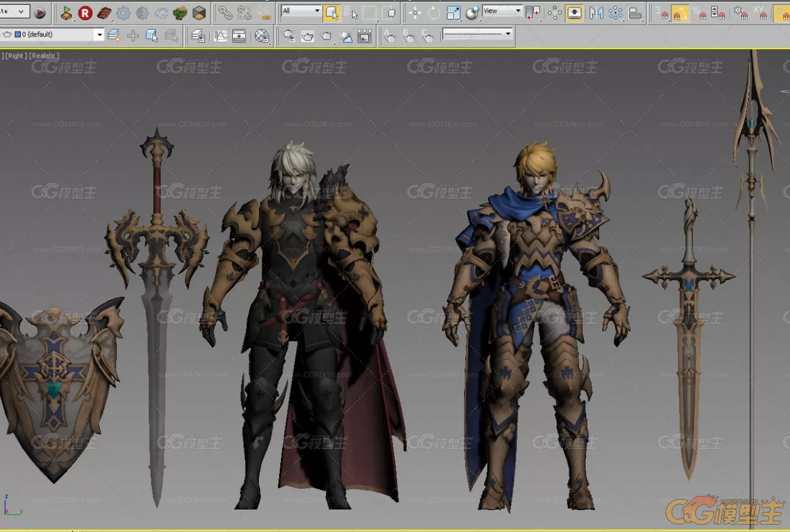Click the Align tool icon
This screenshot has height=532, width=790.
pos(635,13)
